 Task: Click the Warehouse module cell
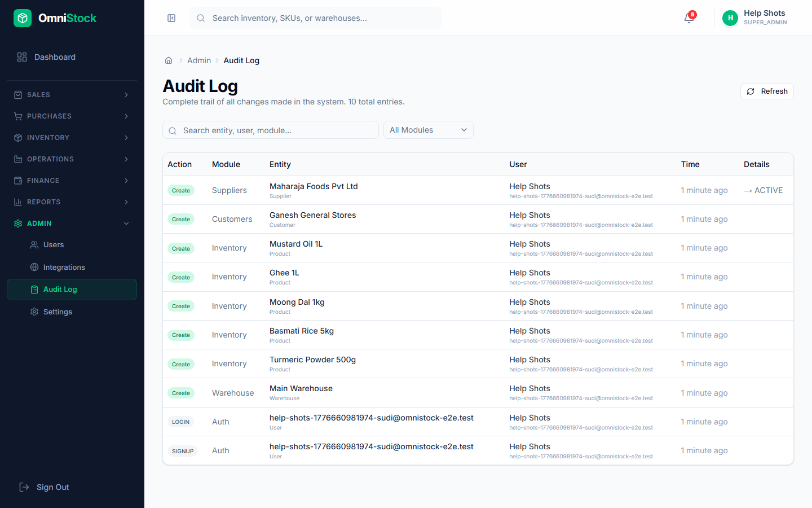[233, 393]
